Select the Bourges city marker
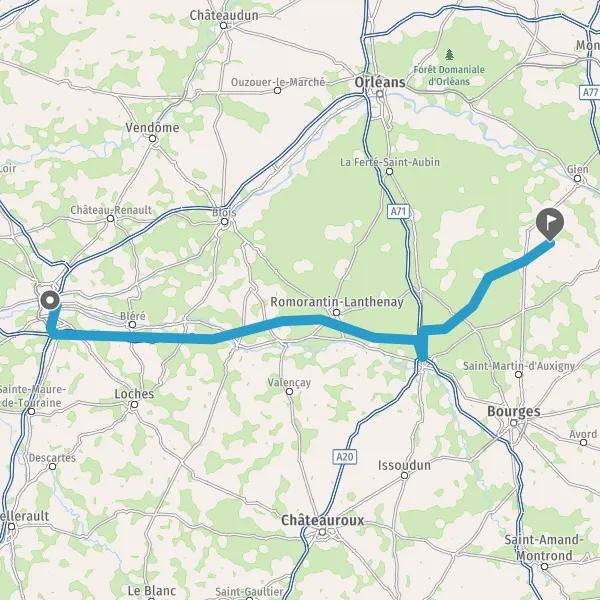 [514, 423]
